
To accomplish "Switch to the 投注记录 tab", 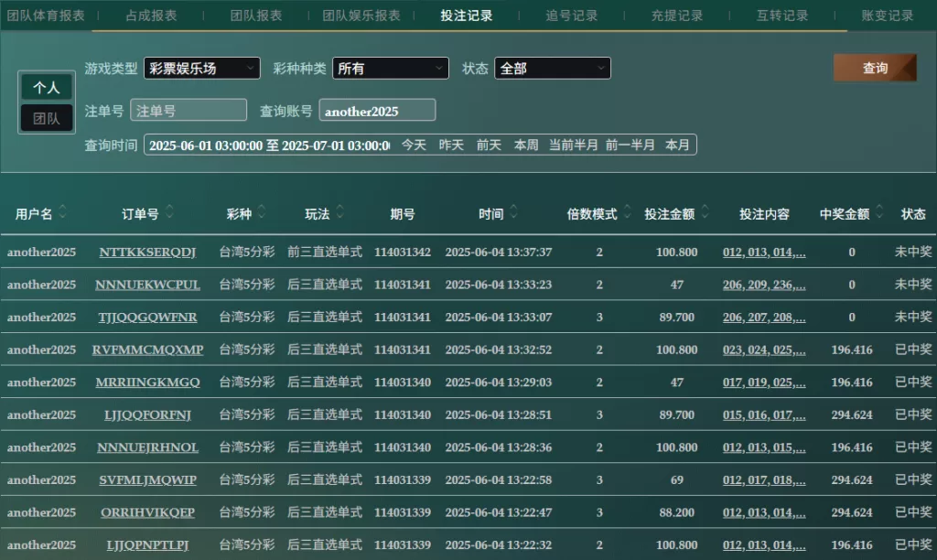I will [x=467, y=16].
